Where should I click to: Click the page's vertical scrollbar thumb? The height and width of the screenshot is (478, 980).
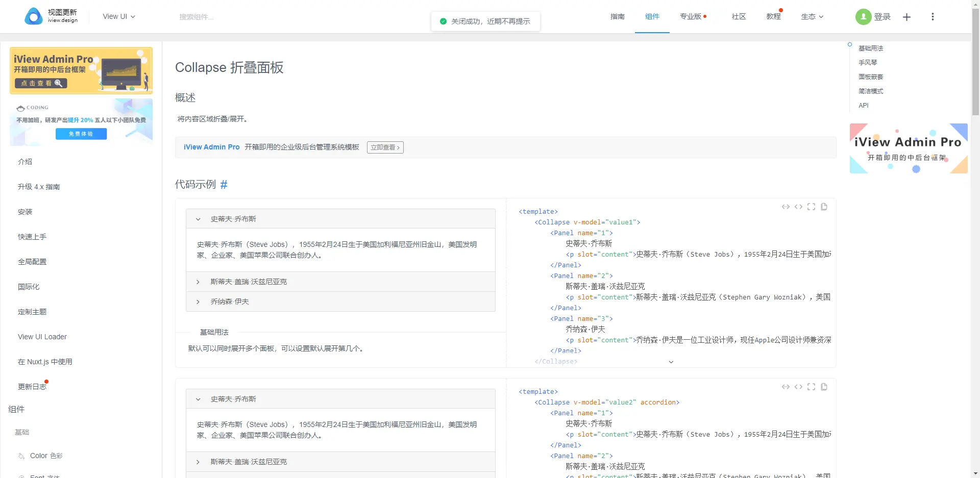pyautogui.click(x=975, y=62)
